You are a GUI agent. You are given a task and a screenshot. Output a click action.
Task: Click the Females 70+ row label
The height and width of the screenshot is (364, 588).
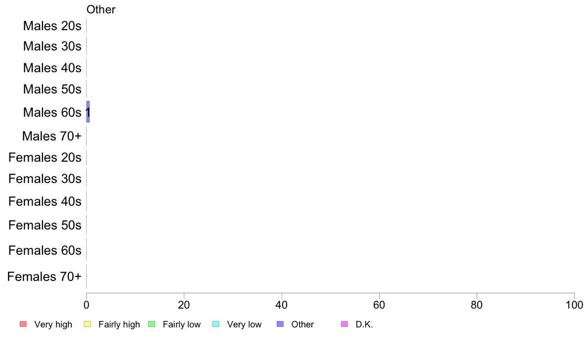point(44,276)
